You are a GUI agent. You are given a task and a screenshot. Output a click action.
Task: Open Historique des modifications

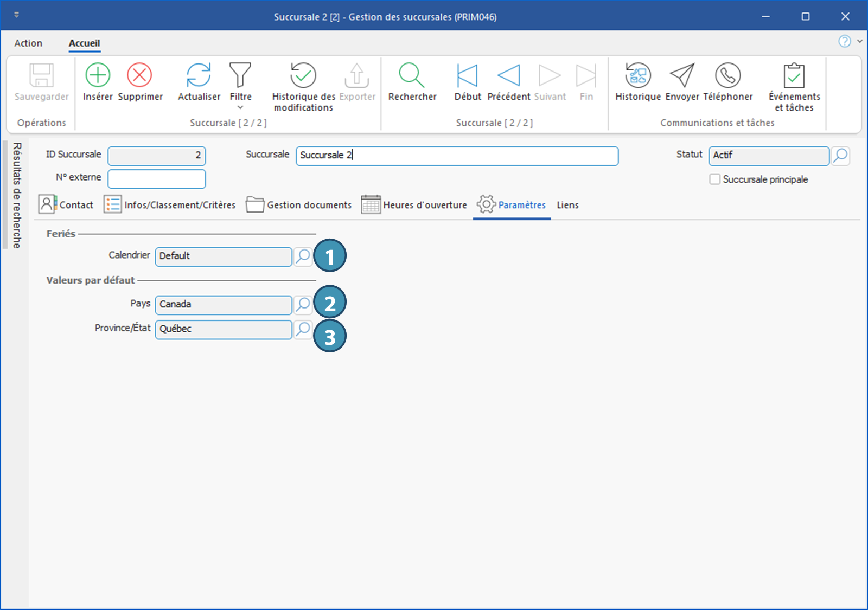tap(303, 75)
